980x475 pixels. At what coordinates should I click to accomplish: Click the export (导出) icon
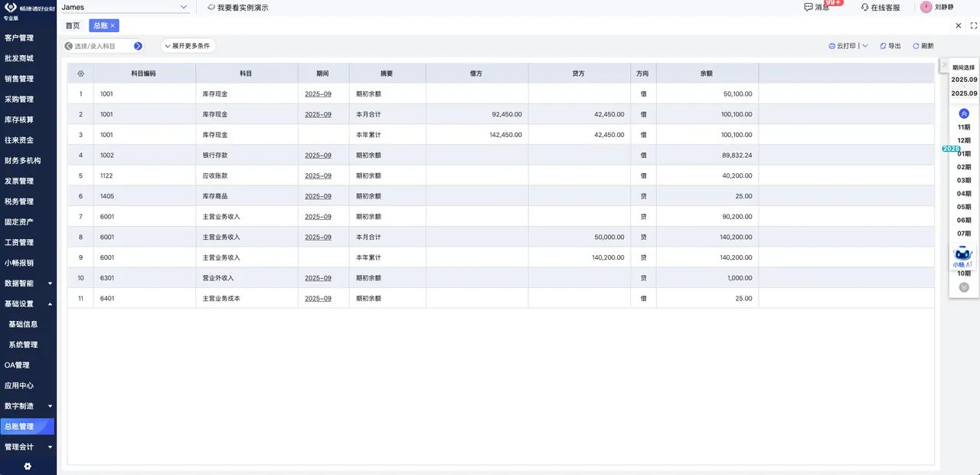884,46
